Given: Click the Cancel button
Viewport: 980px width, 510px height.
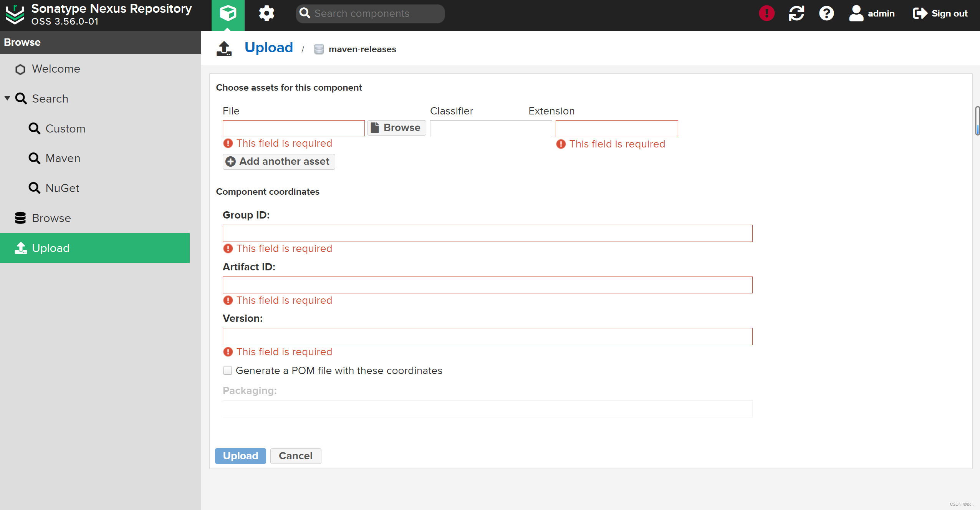Looking at the screenshot, I should 295,455.
